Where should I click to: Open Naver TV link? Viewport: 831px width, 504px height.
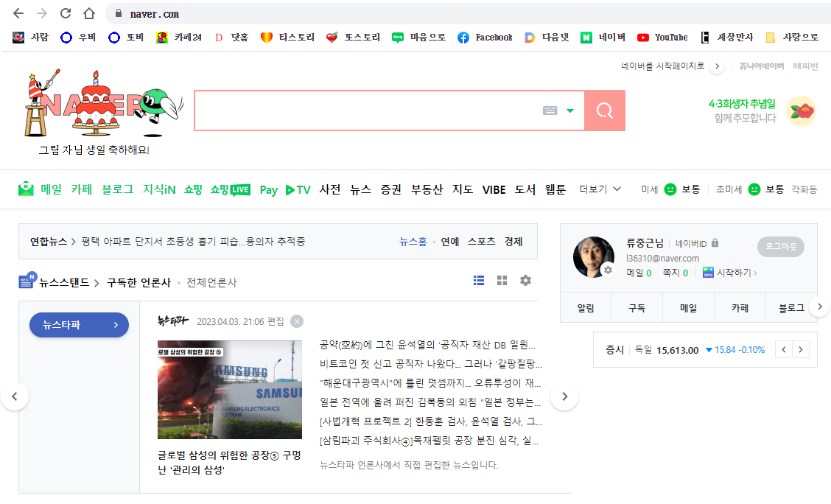point(298,189)
